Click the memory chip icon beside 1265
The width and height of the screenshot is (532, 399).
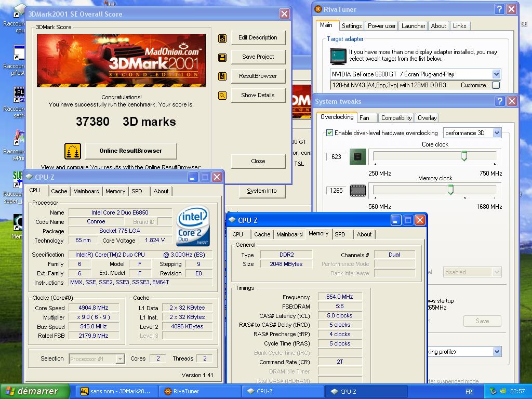click(x=357, y=190)
